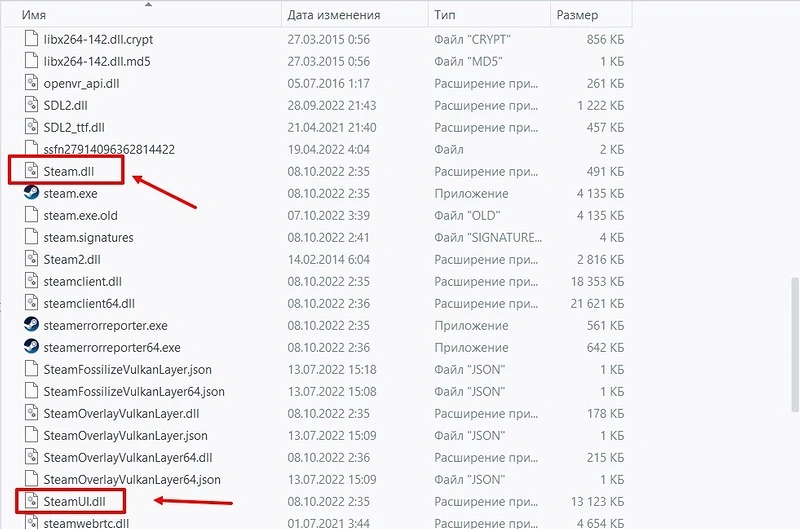800x529 pixels.
Task: Click the ssfn2791409636281​4422 file icon
Action: tap(31, 148)
